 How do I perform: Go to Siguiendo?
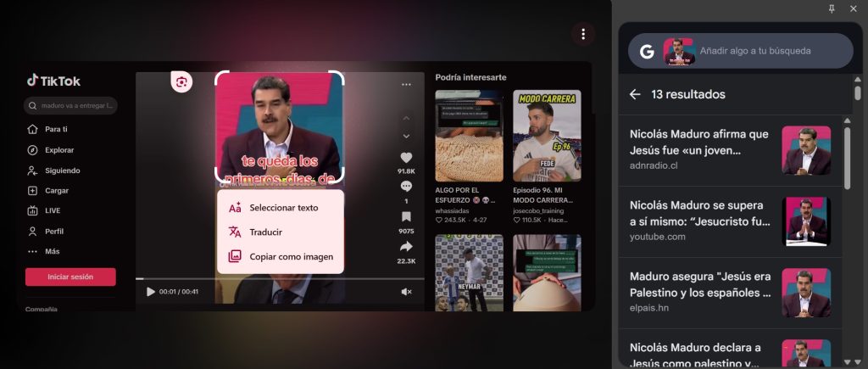[53, 171]
